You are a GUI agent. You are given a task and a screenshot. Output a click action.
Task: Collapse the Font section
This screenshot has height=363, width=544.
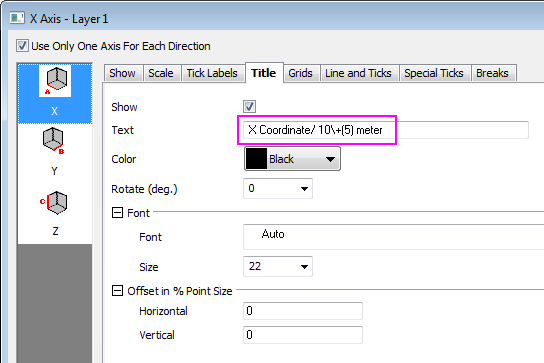pyautogui.click(x=117, y=213)
